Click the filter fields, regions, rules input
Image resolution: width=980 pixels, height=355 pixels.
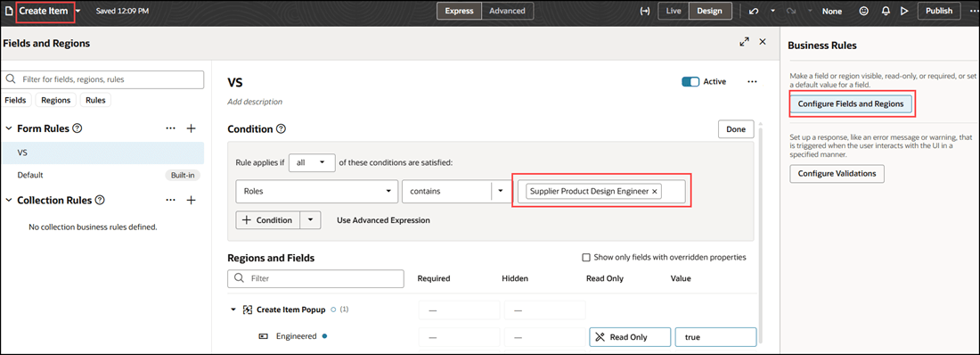103,79
